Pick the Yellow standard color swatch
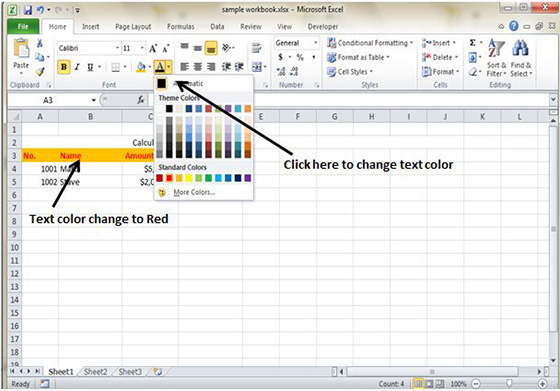The height and width of the screenshot is (391, 560). 189,178
